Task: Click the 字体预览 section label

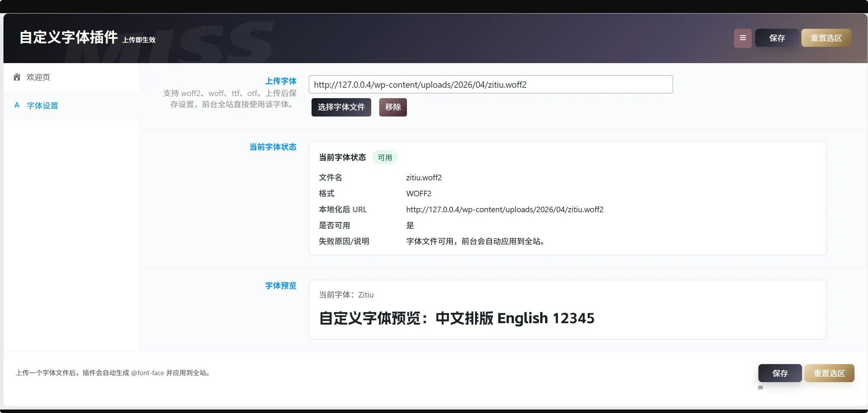Action: tap(281, 285)
